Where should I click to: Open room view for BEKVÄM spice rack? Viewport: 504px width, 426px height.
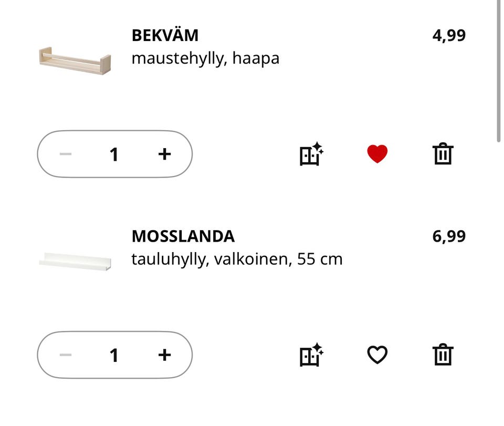tap(311, 153)
